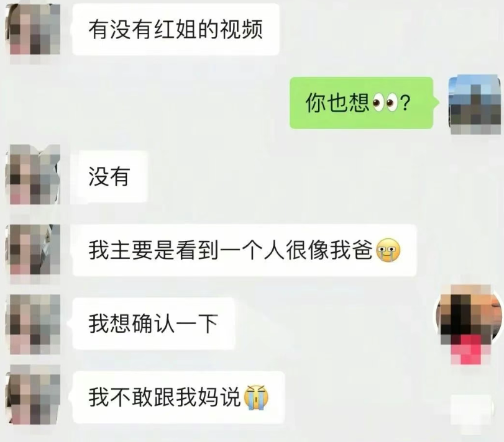Select the 没有 message bubble
This screenshot has height=442, width=504.
click(x=109, y=176)
